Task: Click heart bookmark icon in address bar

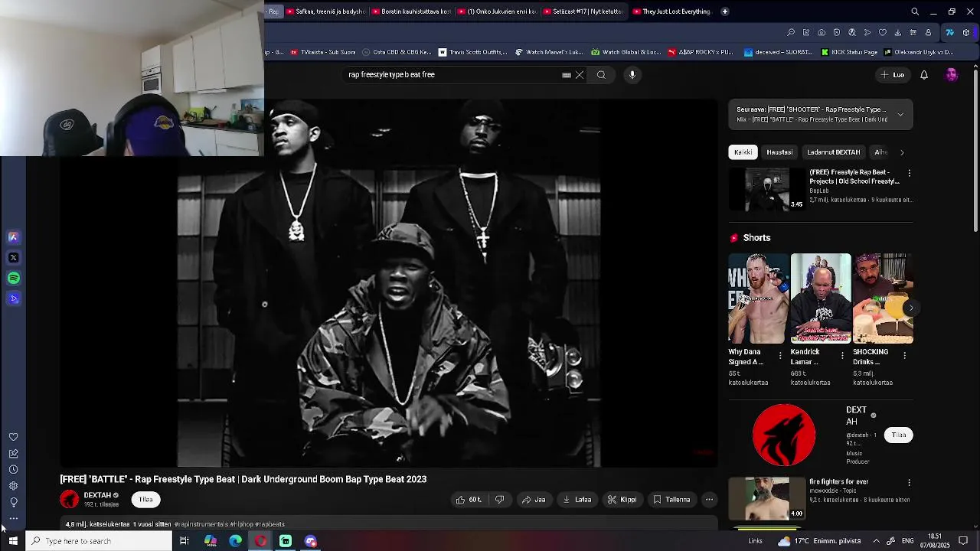Action: click(x=883, y=33)
